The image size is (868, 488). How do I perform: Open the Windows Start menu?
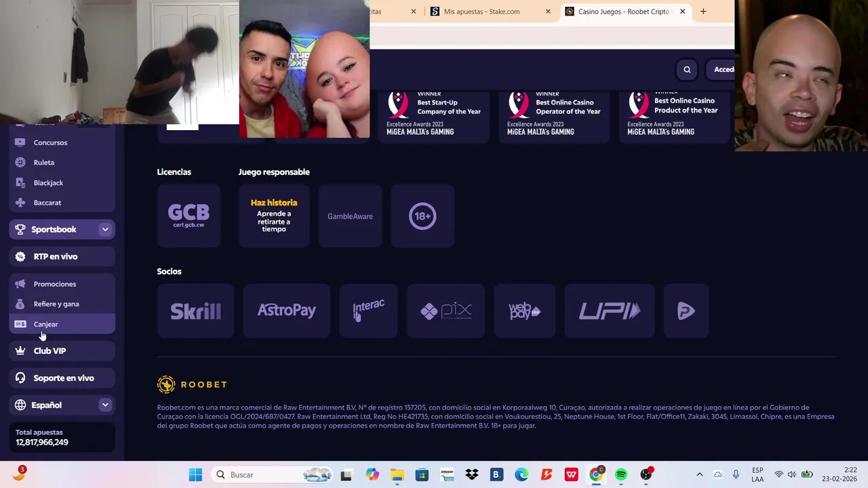(195, 475)
